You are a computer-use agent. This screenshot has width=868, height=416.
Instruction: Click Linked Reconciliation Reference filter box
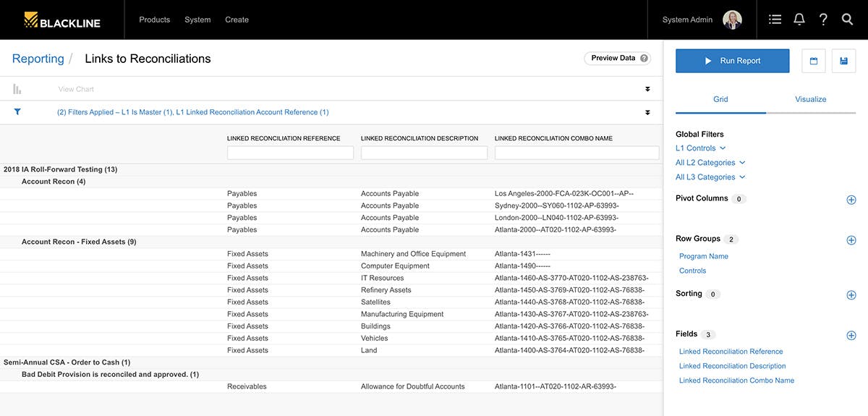[290, 153]
